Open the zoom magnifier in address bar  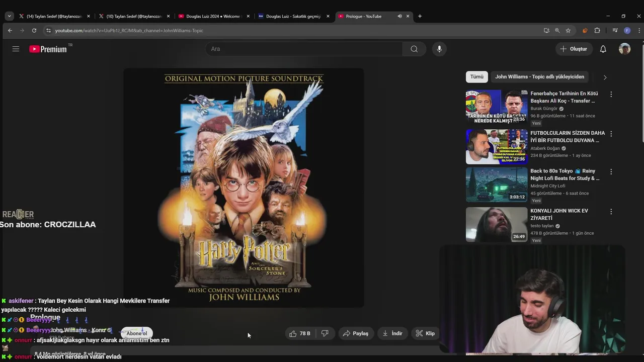[x=557, y=31]
